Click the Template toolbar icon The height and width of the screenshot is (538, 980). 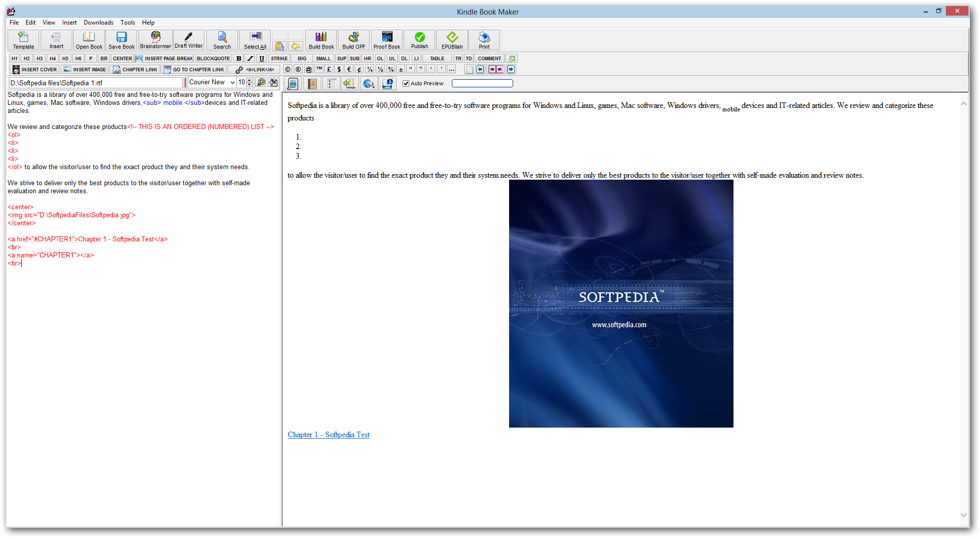coord(23,40)
